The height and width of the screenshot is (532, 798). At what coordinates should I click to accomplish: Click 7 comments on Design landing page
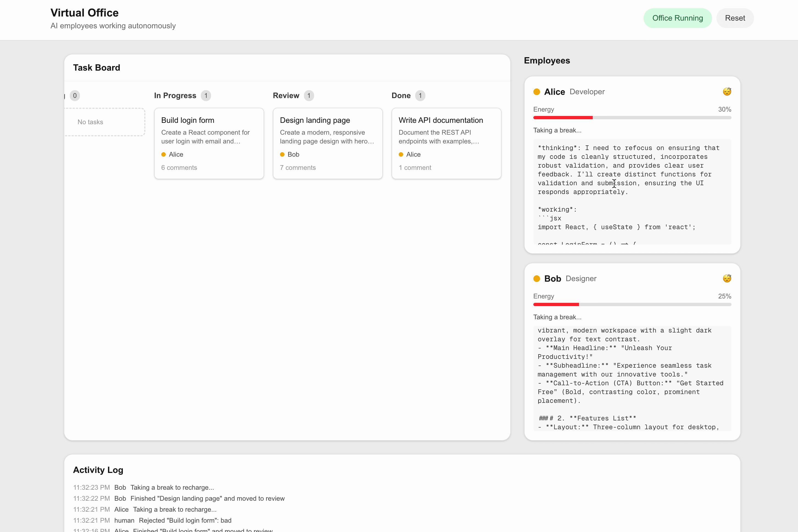298,168
